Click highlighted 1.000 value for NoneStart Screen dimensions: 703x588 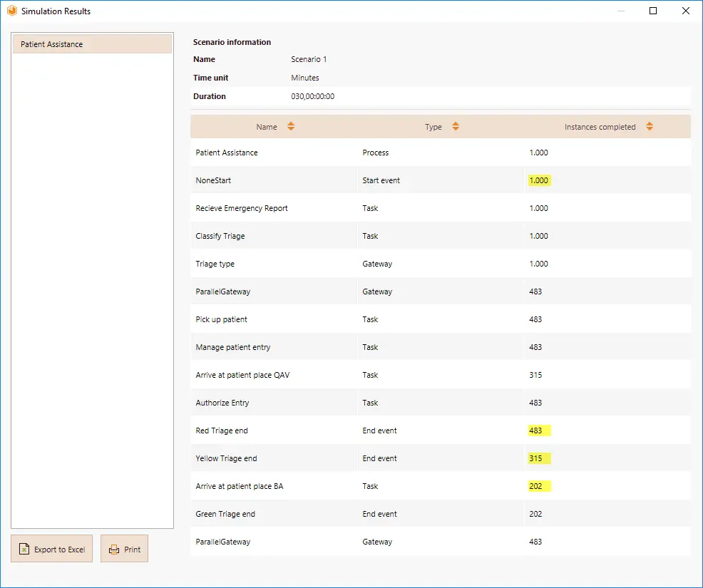click(539, 180)
